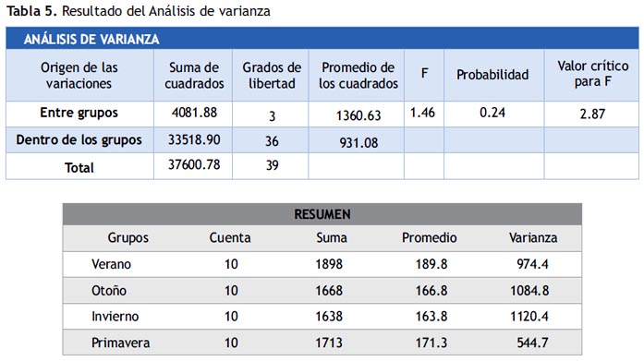Select the Invierno variance 1120.4 cell

(x=529, y=317)
